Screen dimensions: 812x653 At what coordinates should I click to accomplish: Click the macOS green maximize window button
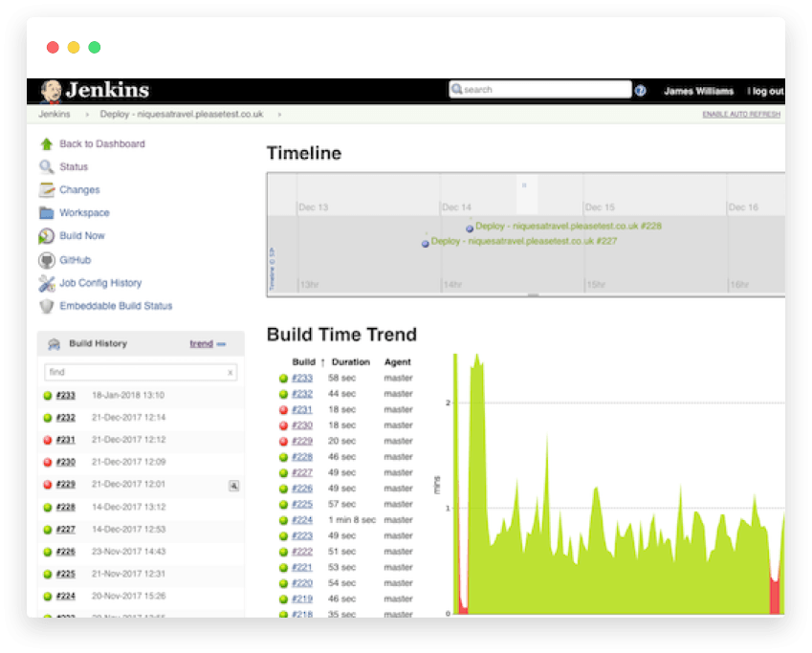[x=95, y=48]
